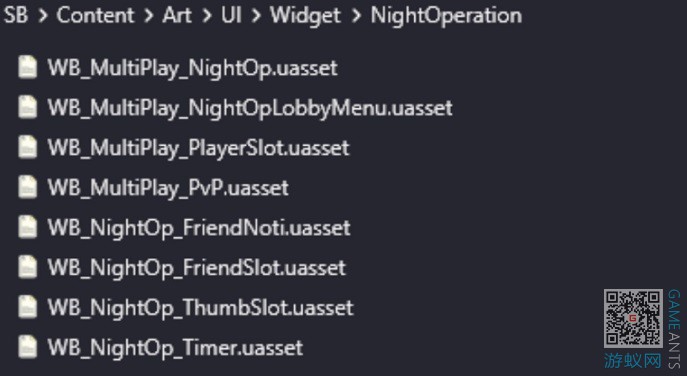Go to the Widget folder in breadcrumb
Viewport: 687px width, 376px height.
(x=305, y=17)
